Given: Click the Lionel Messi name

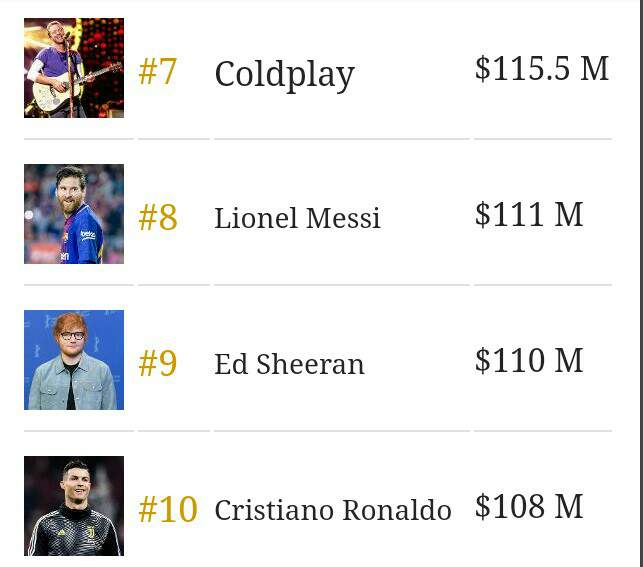Looking at the screenshot, I should coord(297,219).
